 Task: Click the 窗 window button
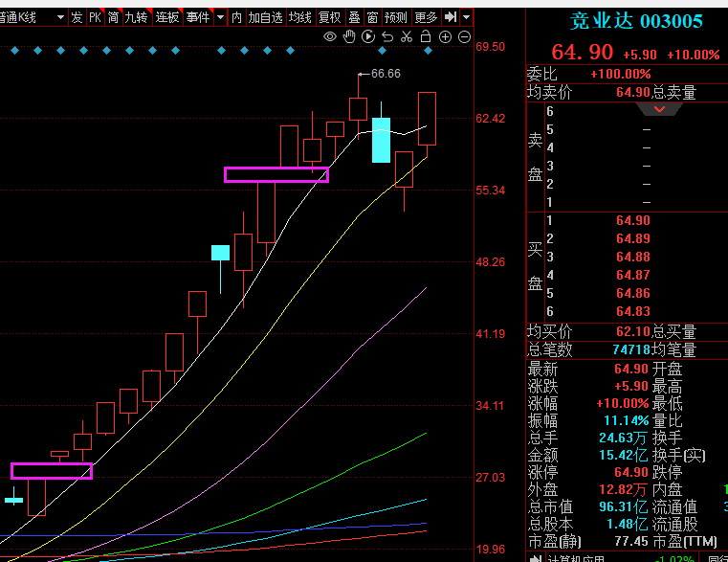click(372, 17)
